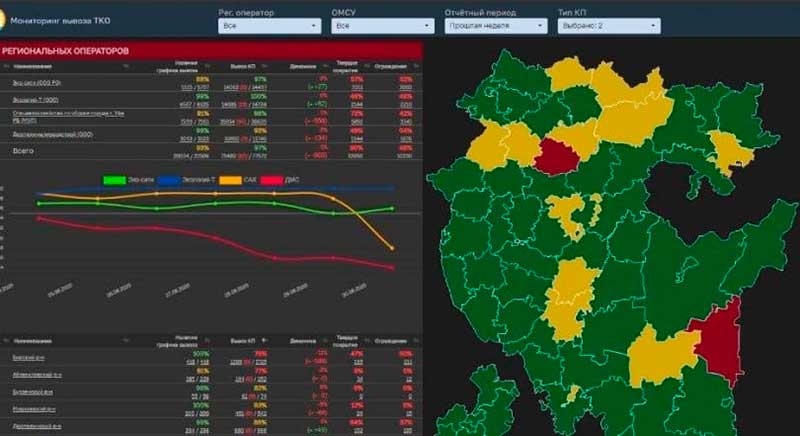Screen dimensions: 800x436
Task: Open the Эко-сити (ООО РО) operator link
Action: point(37,83)
